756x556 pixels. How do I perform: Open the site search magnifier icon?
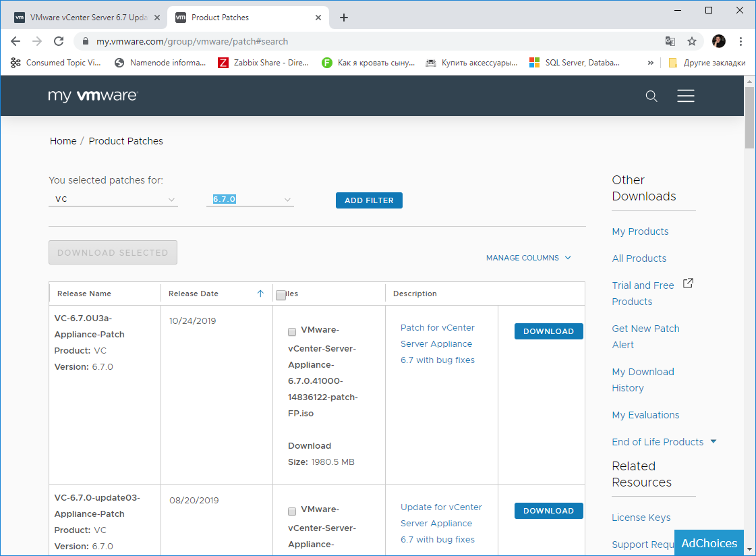651,96
